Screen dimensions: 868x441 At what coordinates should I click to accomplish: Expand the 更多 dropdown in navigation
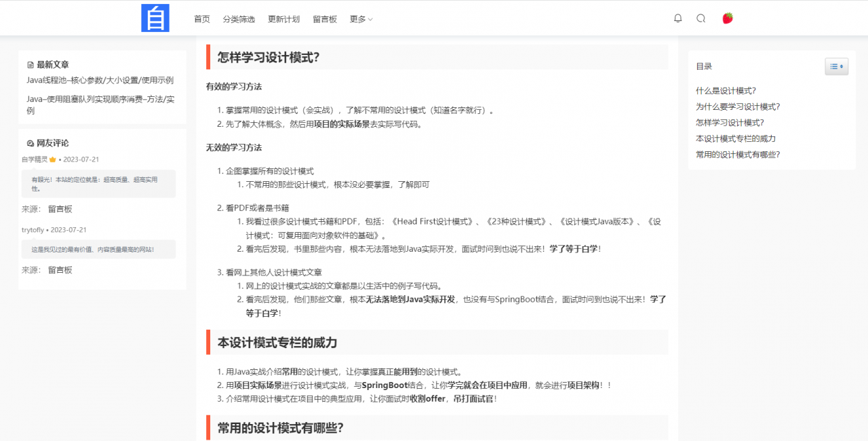point(361,19)
